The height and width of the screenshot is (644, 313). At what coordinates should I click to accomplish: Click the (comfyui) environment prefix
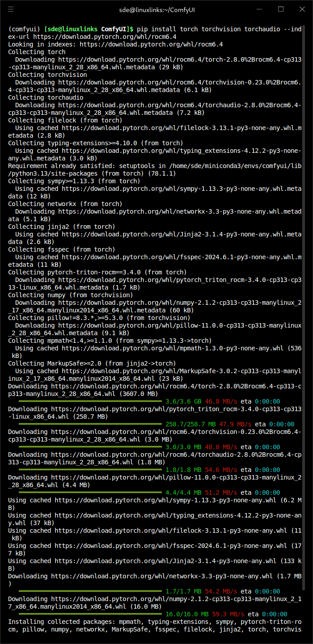click(24, 29)
